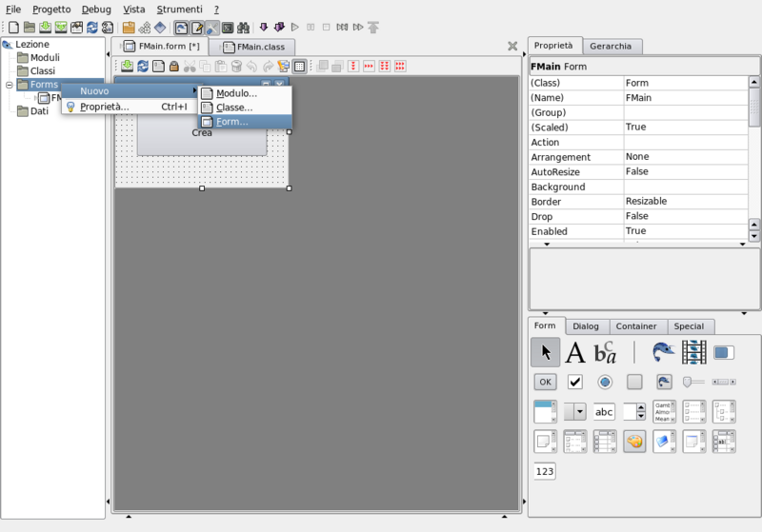Image resolution: width=762 pixels, height=532 pixels.
Task: Pick the PictureBox shrimp control in the toolbox
Action: (664, 352)
